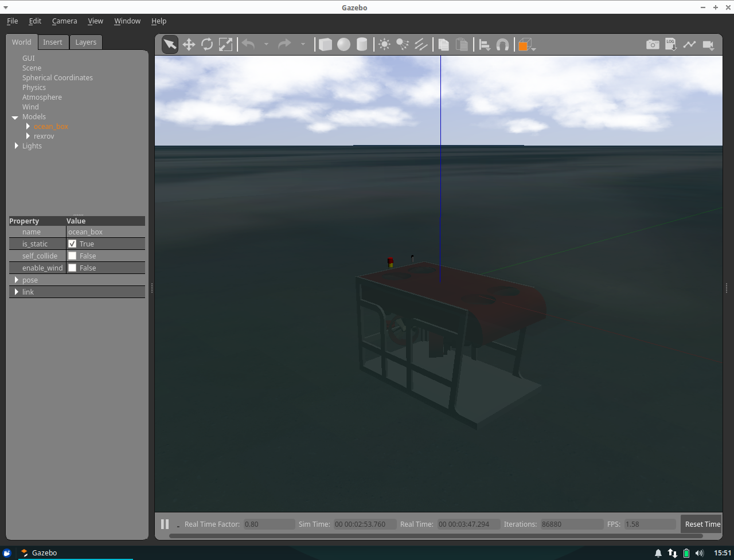Insert a cylinder into the scene

[x=362, y=44]
